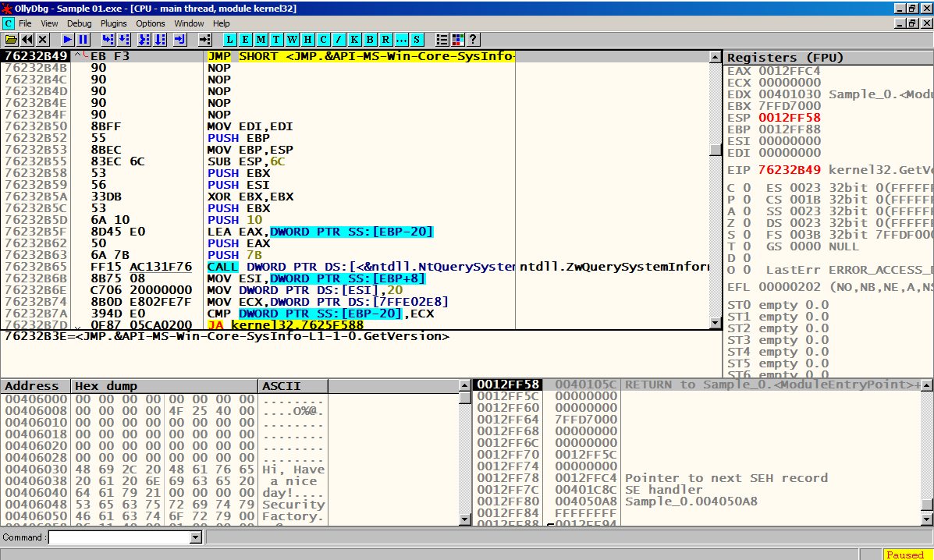
Task: Open Executable modules with E button
Action: tap(246, 39)
